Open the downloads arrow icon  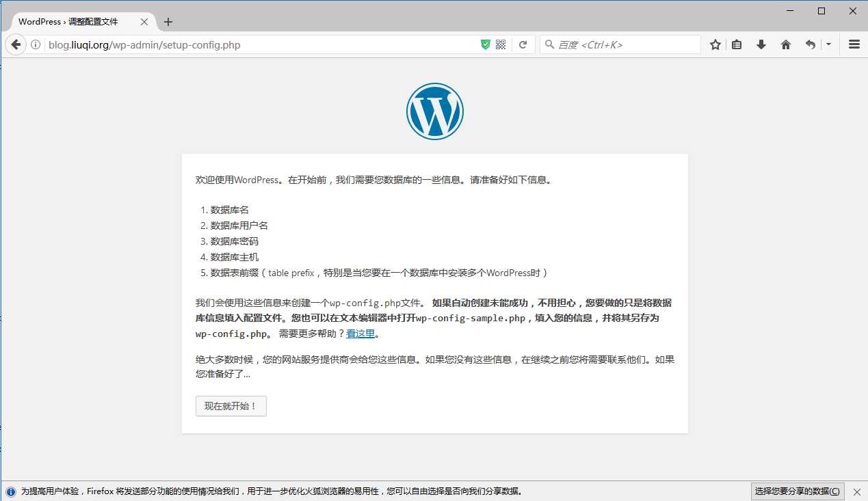coord(761,44)
